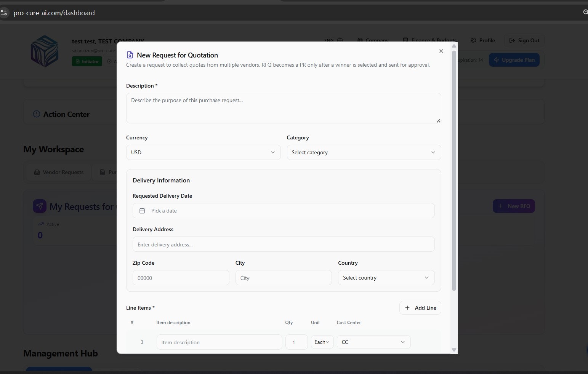Focus the Delivery Address field
This screenshot has width=588, height=374.
click(284, 244)
